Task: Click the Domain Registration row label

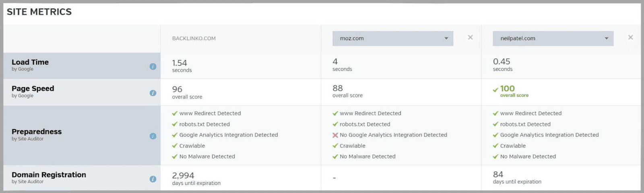Action: pyautogui.click(x=49, y=175)
